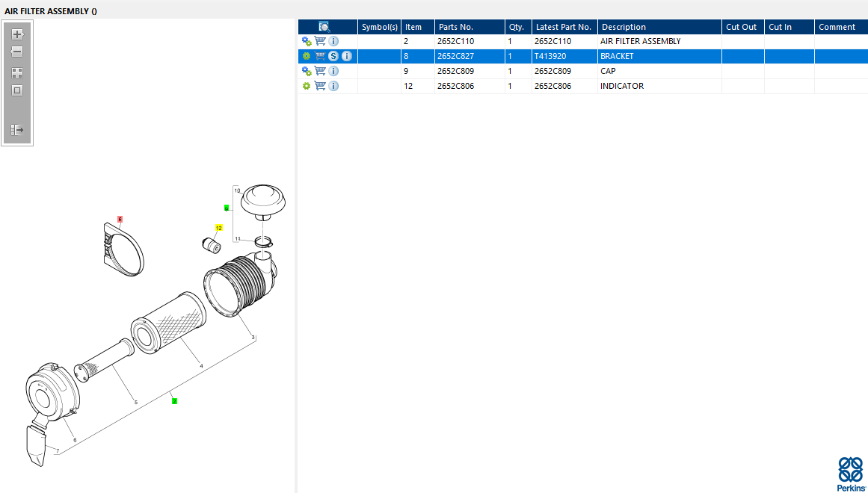Select part number 2652C809 in Parts No. column

point(455,71)
